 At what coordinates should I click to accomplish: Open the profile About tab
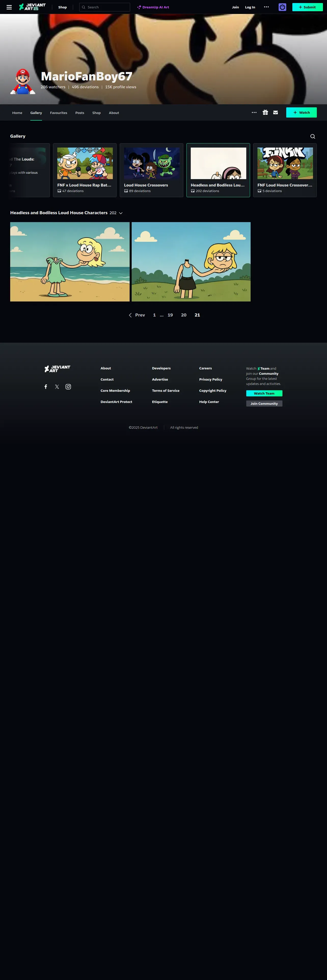point(114,113)
